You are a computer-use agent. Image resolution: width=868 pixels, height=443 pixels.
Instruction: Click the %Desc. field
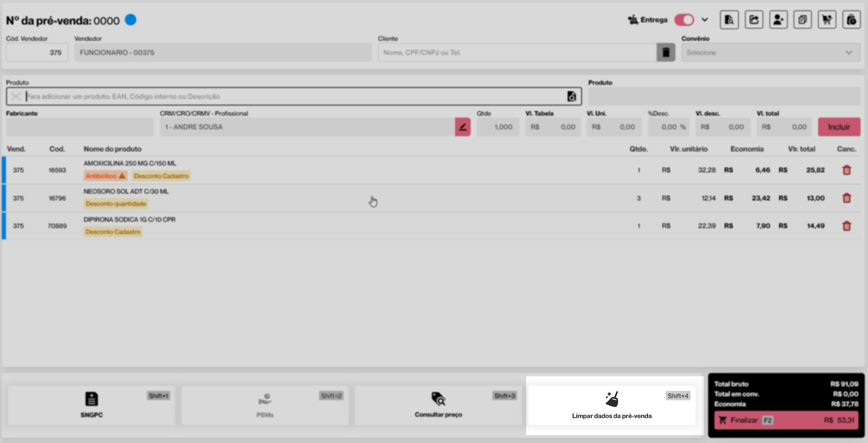coord(668,127)
